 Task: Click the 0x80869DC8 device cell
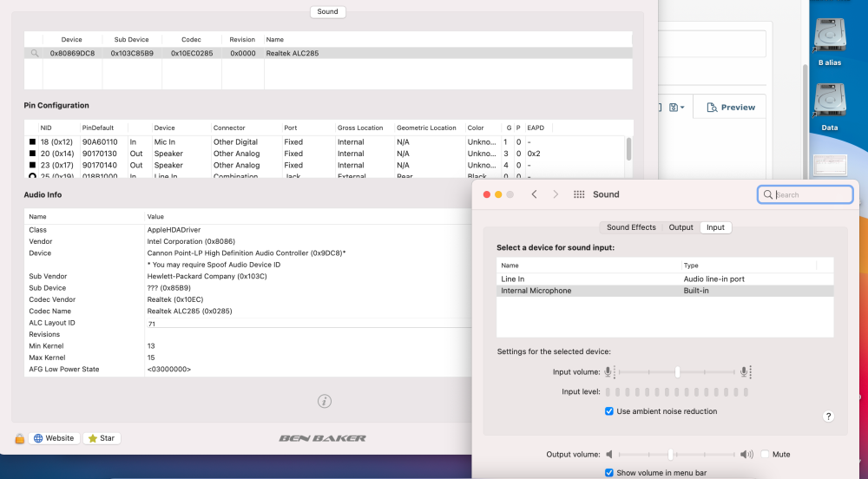click(73, 54)
